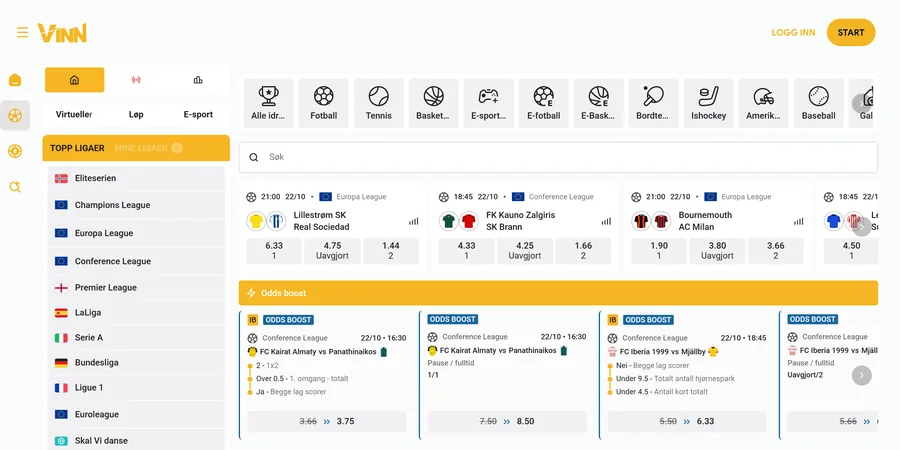
Task: Show next featured match with arrow
Action: pyautogui.click(x=862, y=226)
